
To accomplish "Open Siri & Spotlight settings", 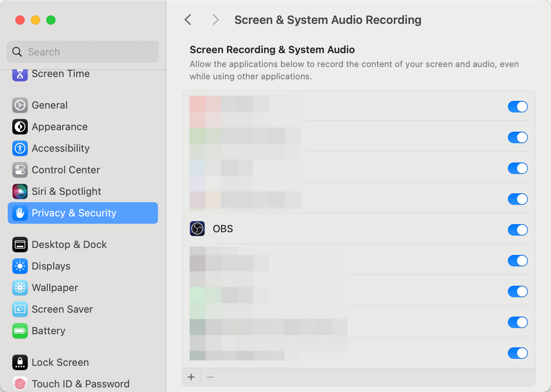I will (x=66, y=191).
